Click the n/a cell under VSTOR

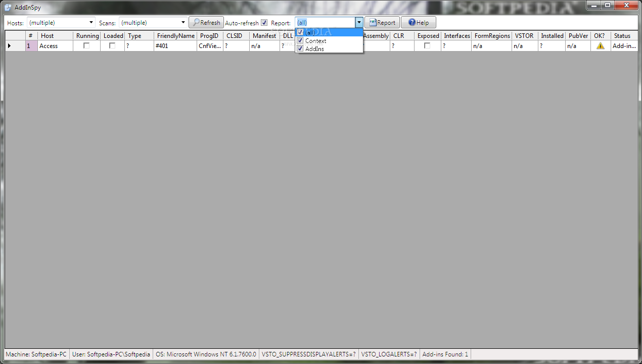point(525,46)
